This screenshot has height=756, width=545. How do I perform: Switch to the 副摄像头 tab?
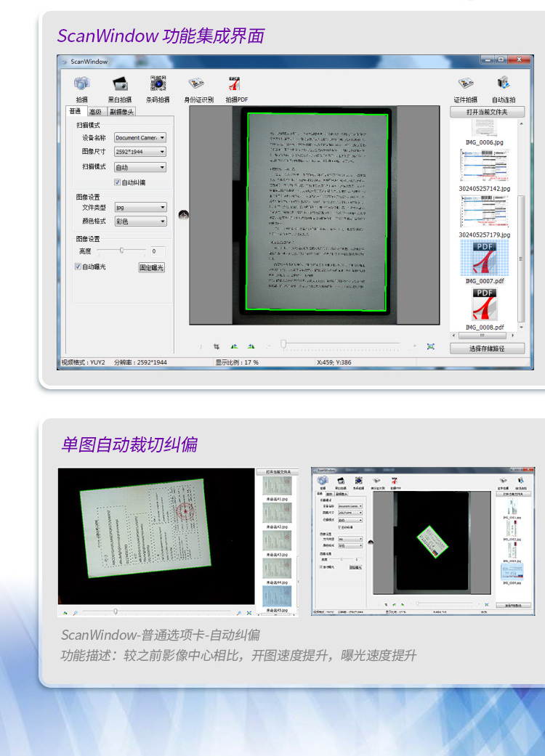point(121,112)
